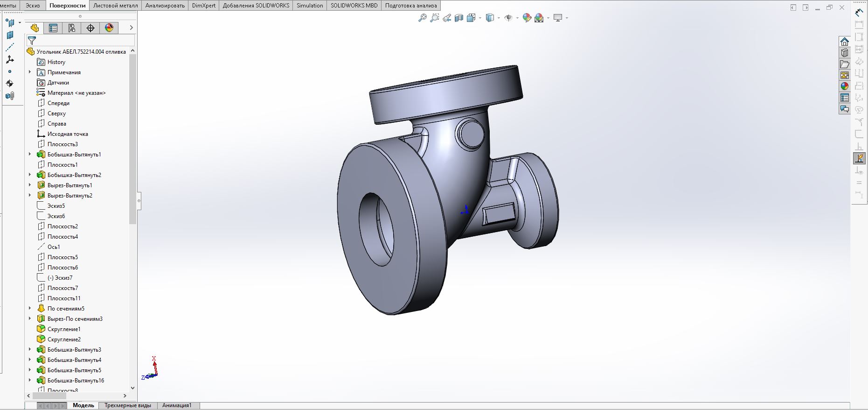Toggle the highlighted instant dimension button

[x=859, y=159]
